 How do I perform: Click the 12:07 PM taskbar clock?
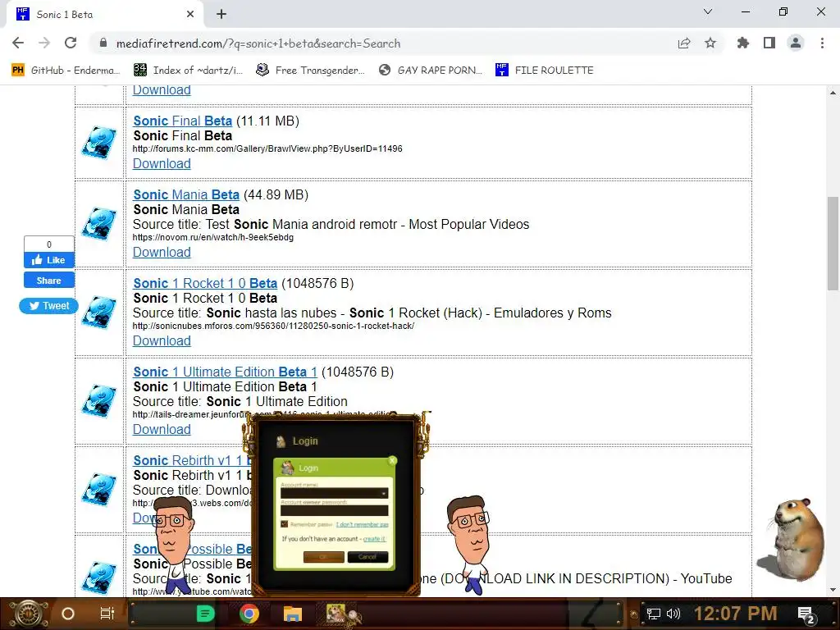pyautogui.click(x=735, y=614)
